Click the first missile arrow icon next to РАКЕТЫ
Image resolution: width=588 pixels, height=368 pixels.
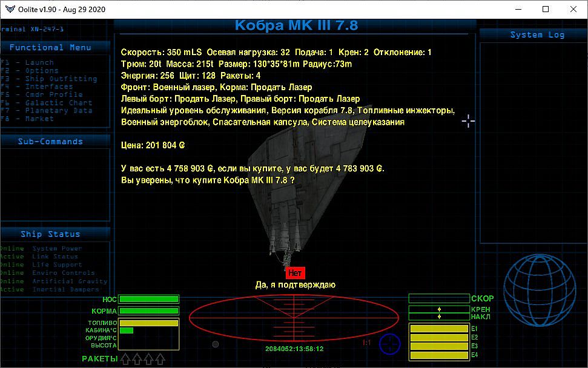pyautogui.click(x=125, y=360)
